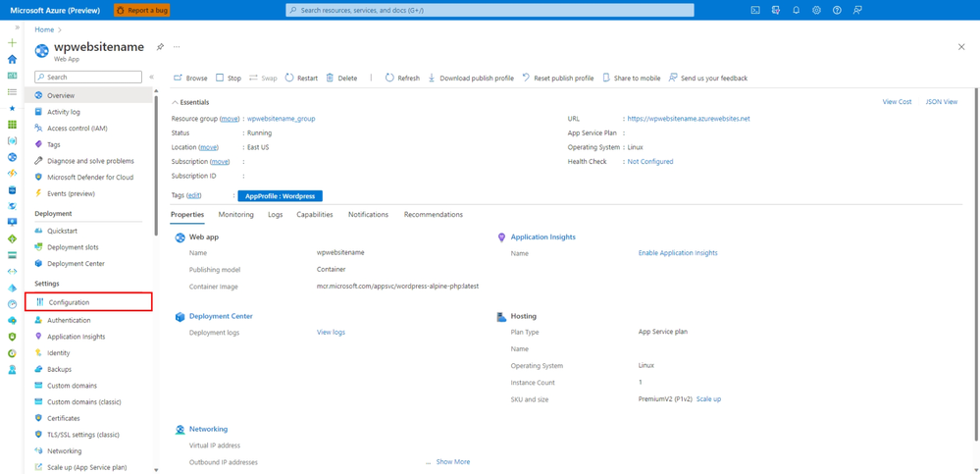
Task: Open Configuration under Settings
Action: coord(88,302)
